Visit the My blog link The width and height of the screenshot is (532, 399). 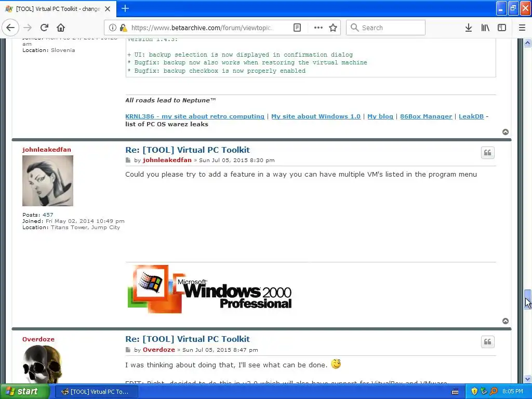380,116
